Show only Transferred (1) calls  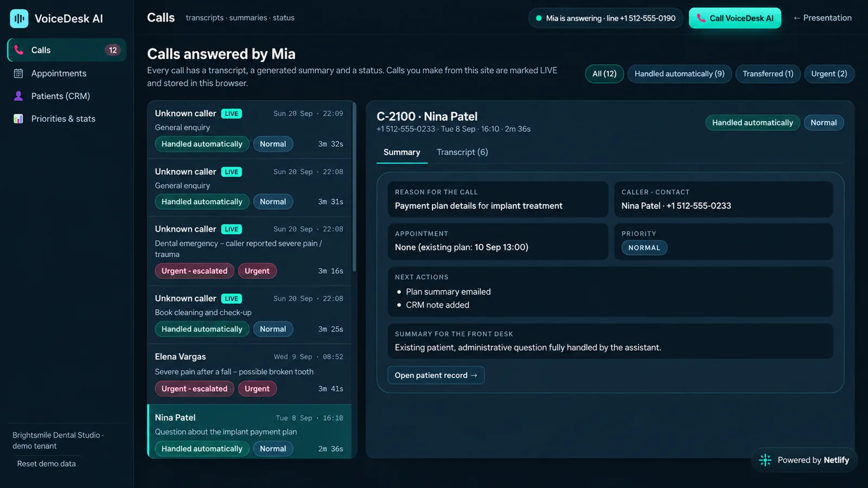(x=768, y=74)
